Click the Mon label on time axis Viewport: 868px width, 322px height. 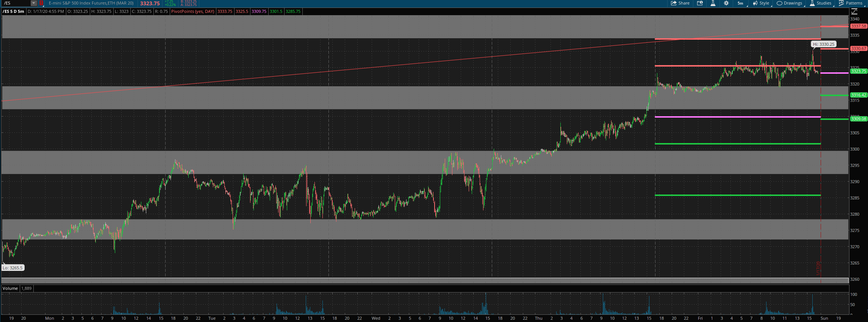tap(50, 318)
